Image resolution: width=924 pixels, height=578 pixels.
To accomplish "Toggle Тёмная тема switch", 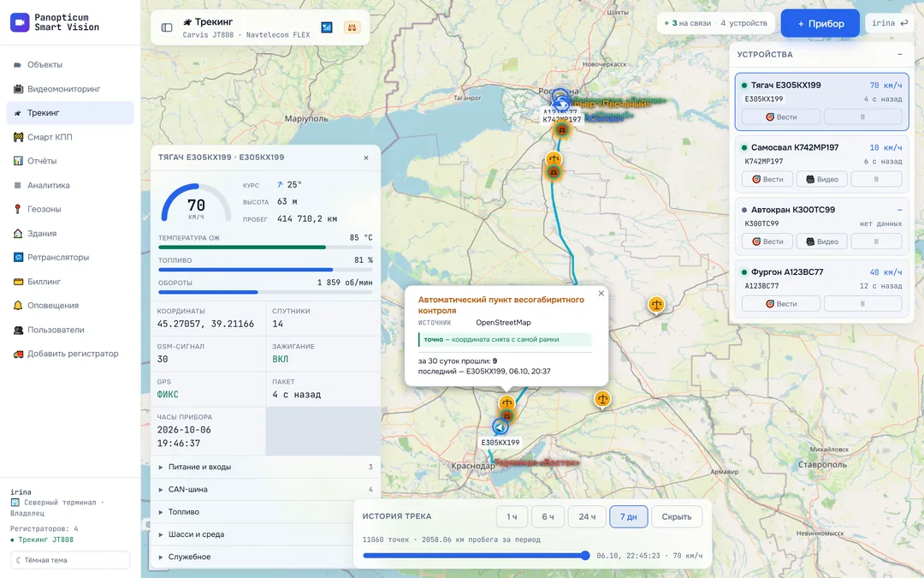I will pos(70,560).
